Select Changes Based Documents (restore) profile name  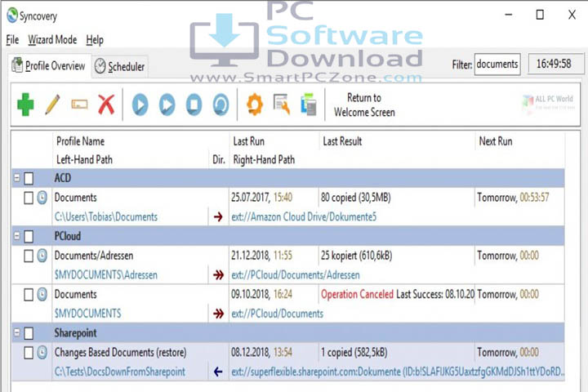(x=120, y=353)
